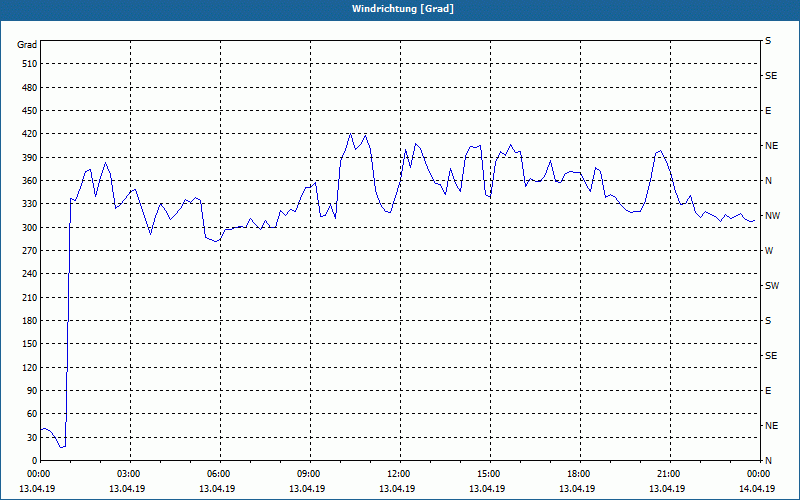Image resolution: width=800 pixels, height=500 pixels.
Task: Select the 210 degree axis label
Action: tap(30, 297)
